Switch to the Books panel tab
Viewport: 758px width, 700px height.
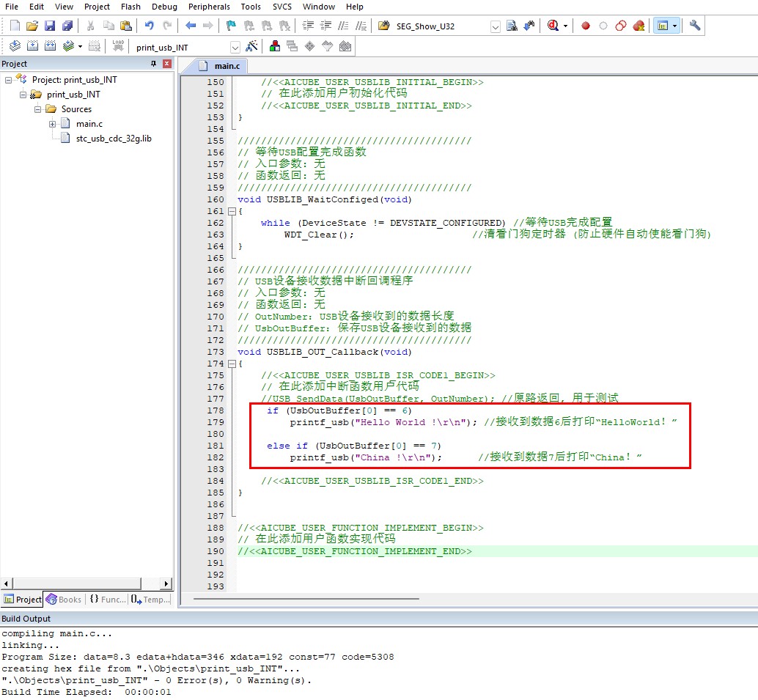click(64, 600)
